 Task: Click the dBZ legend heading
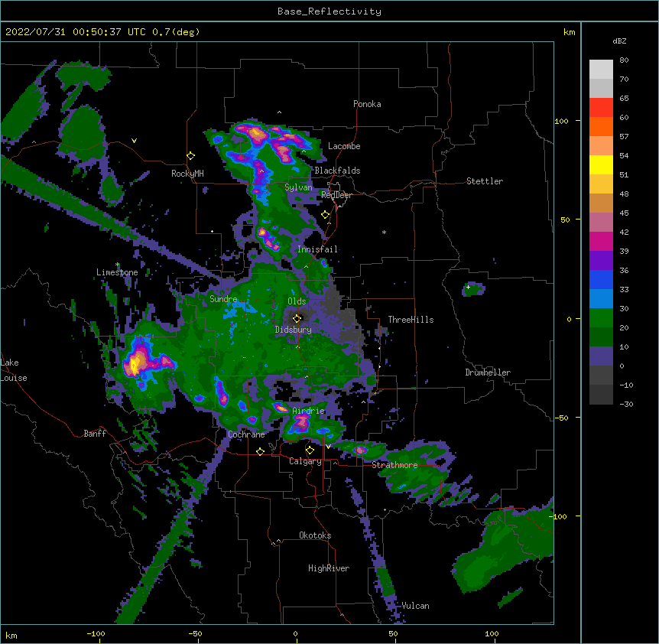(619, 41)
